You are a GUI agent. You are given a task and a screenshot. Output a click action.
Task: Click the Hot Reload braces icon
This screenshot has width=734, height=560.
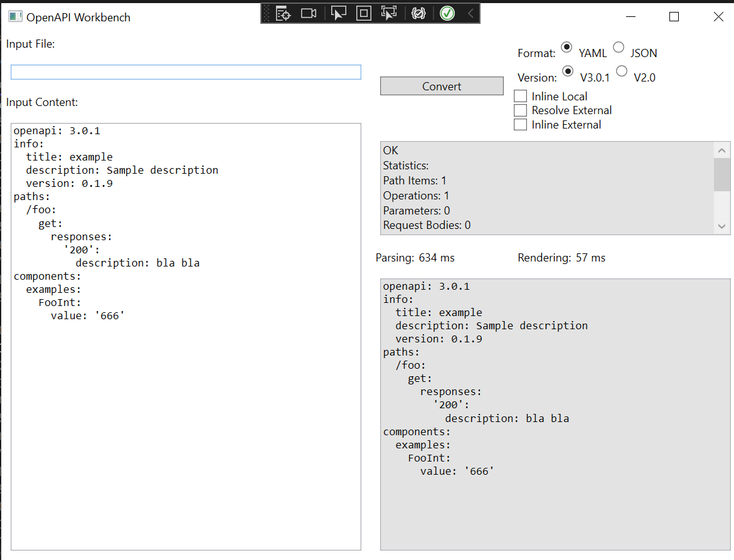(418, 14)
